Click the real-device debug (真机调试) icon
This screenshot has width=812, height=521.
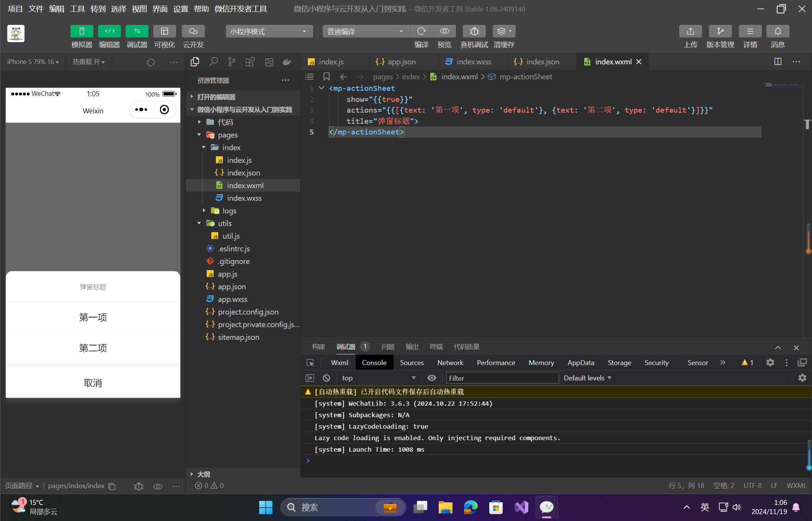[474, 31]
